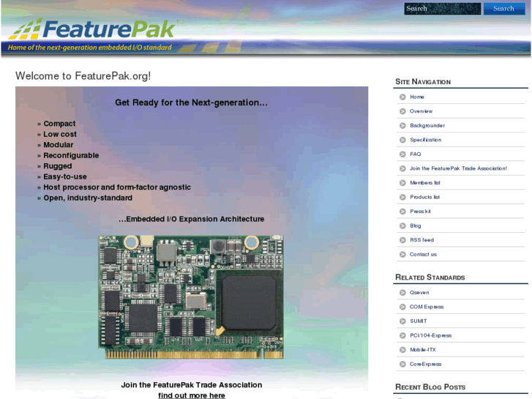Click the 'Site Navigation' section heading
The height and width of the screenshot is (399, 532).
pyautogui.click(x=423, y=81)
